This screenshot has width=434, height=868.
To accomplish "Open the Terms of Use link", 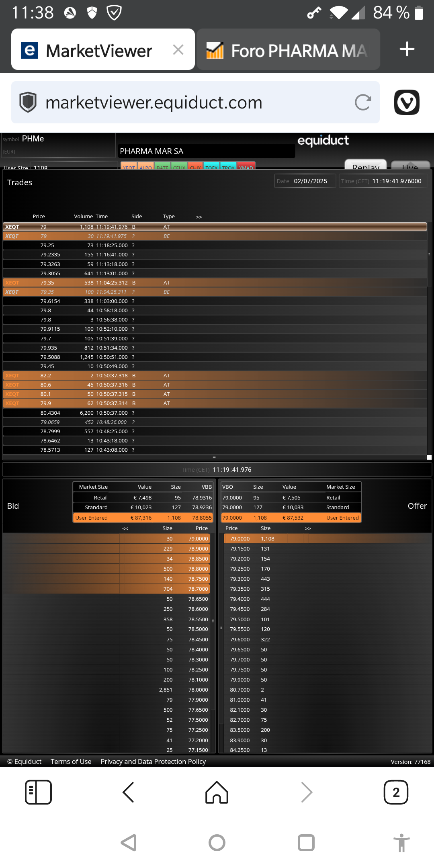I will 71,762.
